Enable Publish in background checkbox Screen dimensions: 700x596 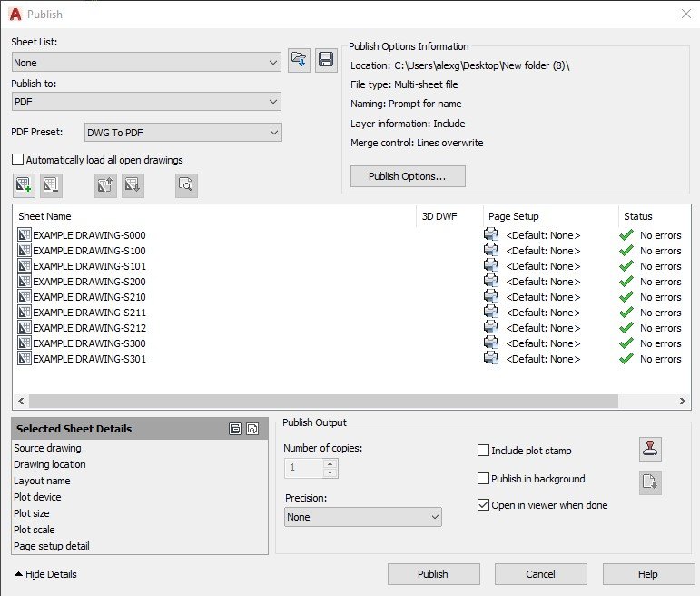point(484,479)
